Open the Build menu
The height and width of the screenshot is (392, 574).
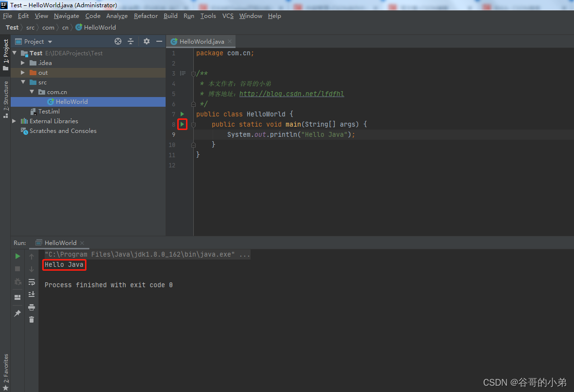pyautogui.click(x=170, y=16)
